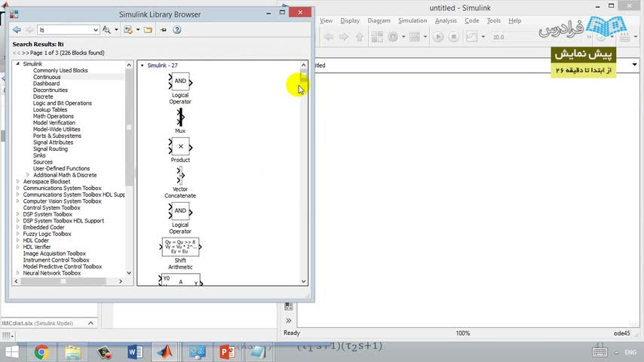Select Math Operations library

(x=54, y=116)
